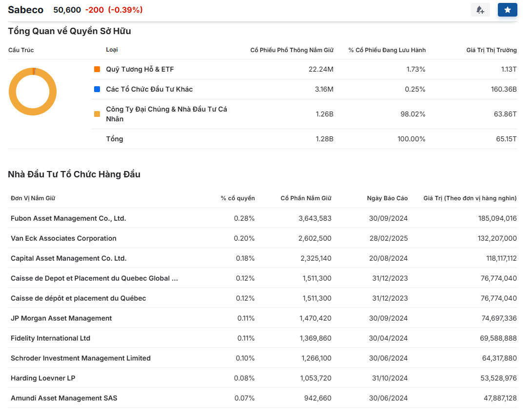Click the Đơn Vị Nắm Giữ column header
Screen dimensions: 532x418
[x=33, y=198]
